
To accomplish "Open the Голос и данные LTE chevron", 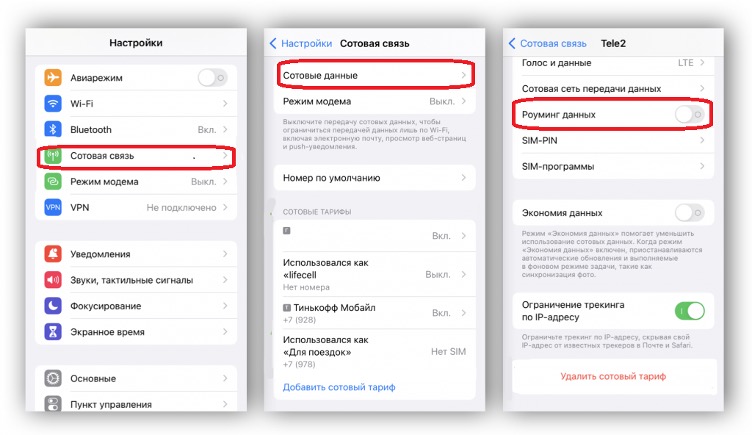I will tap(702, 63).
